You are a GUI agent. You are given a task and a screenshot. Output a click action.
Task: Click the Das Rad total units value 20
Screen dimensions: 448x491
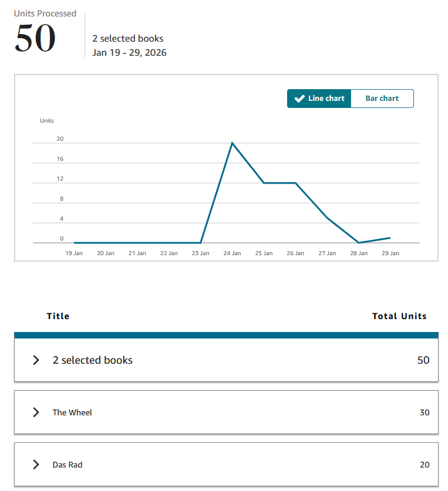tap(425, 465)
